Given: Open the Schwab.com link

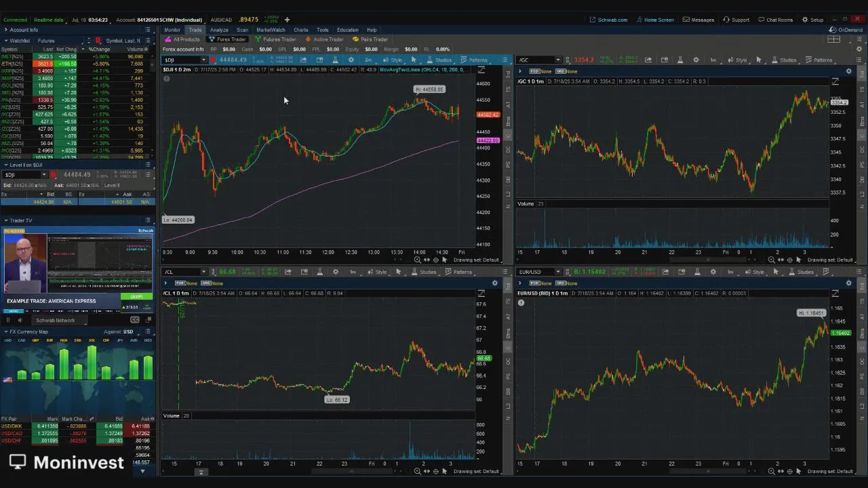Looking at the screenshot, I should (609, 20).
